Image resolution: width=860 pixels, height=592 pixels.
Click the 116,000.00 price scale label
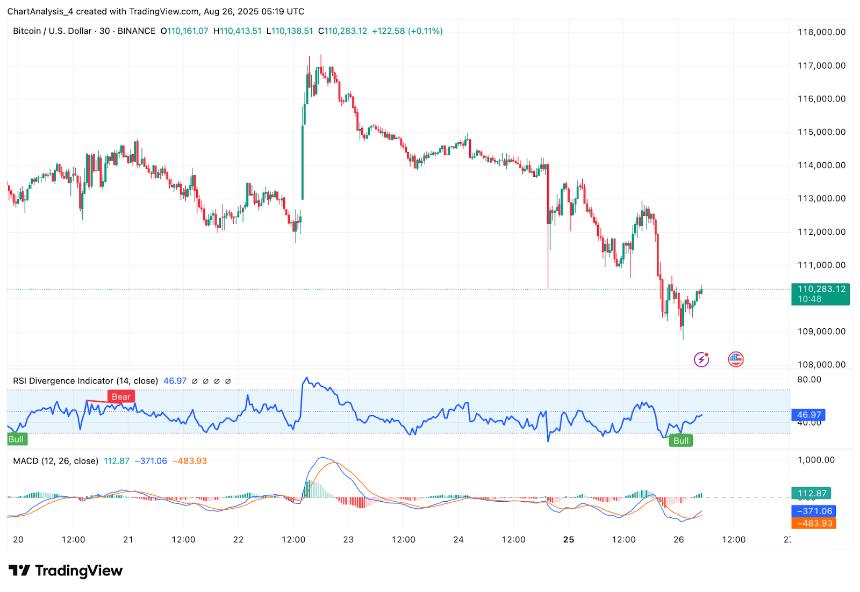pyautogui.click(x=821, y=99)
